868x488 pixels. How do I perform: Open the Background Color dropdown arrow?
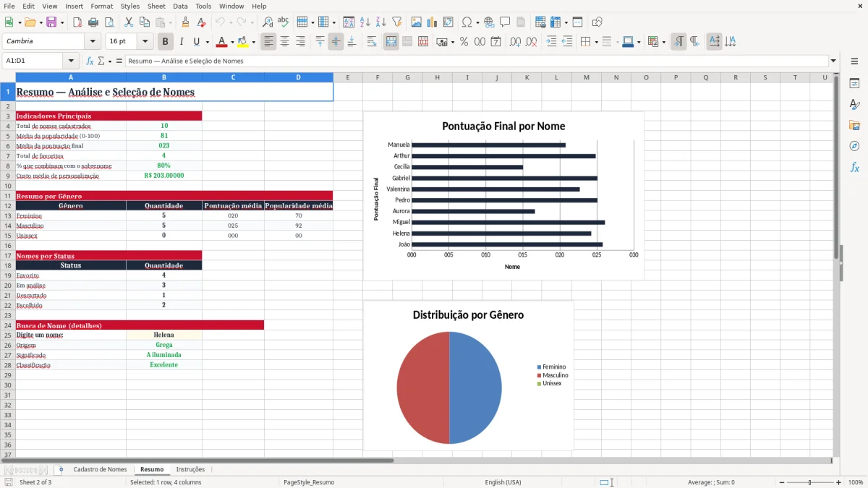coord(253,42)
